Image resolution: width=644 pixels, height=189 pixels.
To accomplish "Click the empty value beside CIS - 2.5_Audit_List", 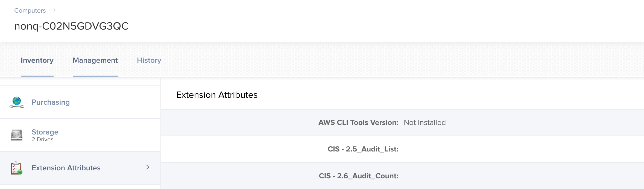I will tap(437, 149).
